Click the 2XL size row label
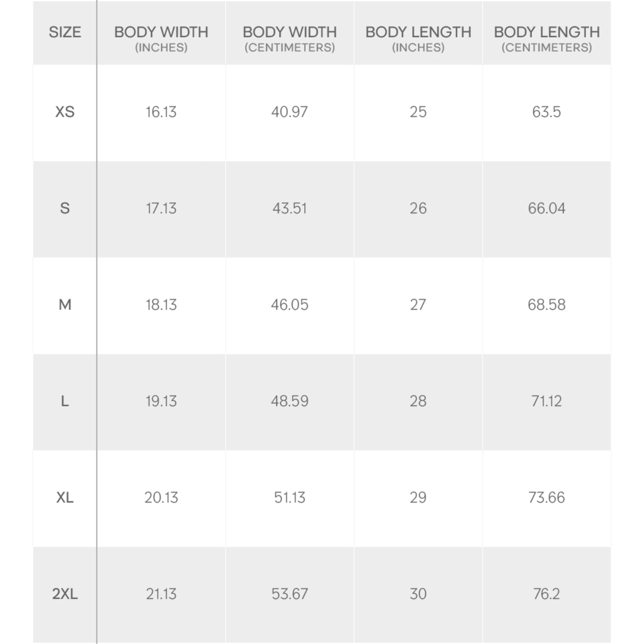644x644 pixels. [65, 594]
